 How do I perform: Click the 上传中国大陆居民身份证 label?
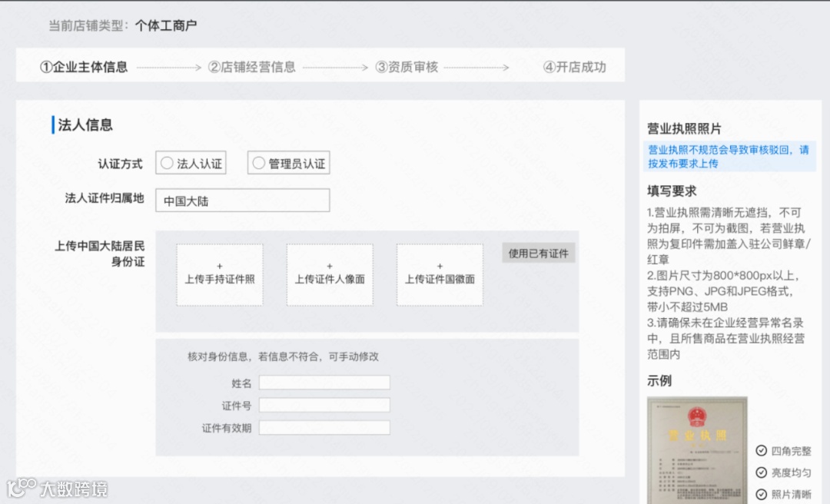(99, 254)
